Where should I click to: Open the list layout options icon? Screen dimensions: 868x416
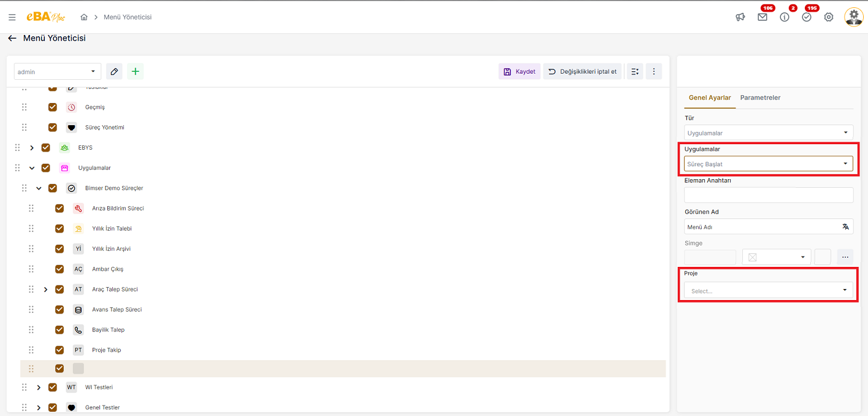click(x=635, y=72)
